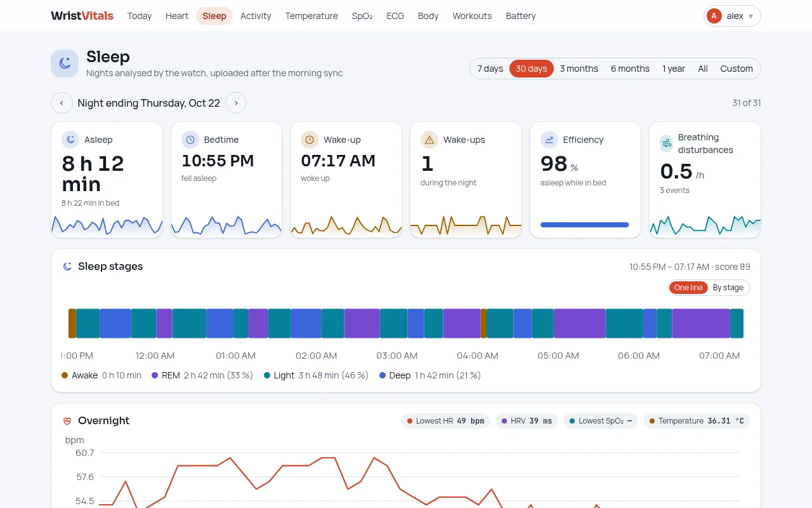The image size is (812, 508).
Task: Click the Deep legend color dot
Action: coord(383,375)
